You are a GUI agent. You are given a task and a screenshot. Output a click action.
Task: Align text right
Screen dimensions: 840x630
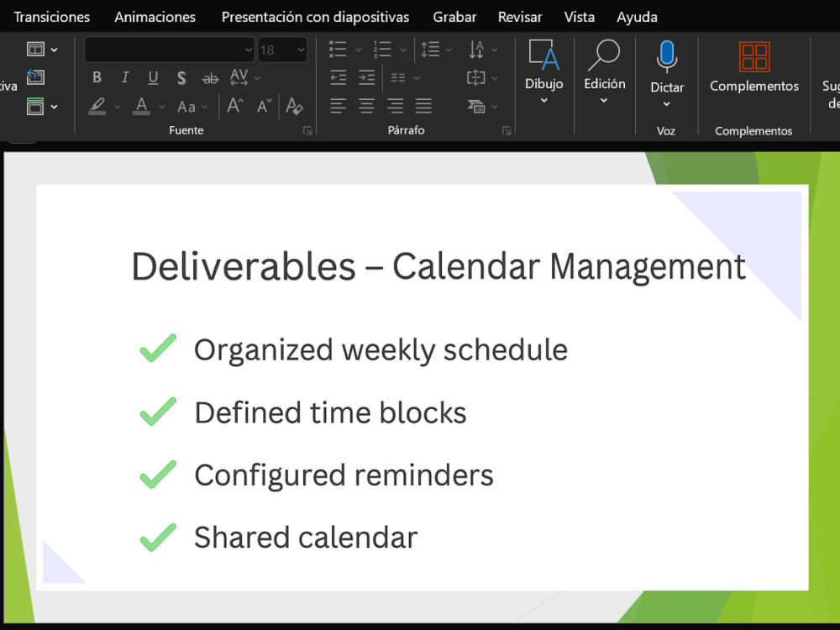tap(395, 106)
